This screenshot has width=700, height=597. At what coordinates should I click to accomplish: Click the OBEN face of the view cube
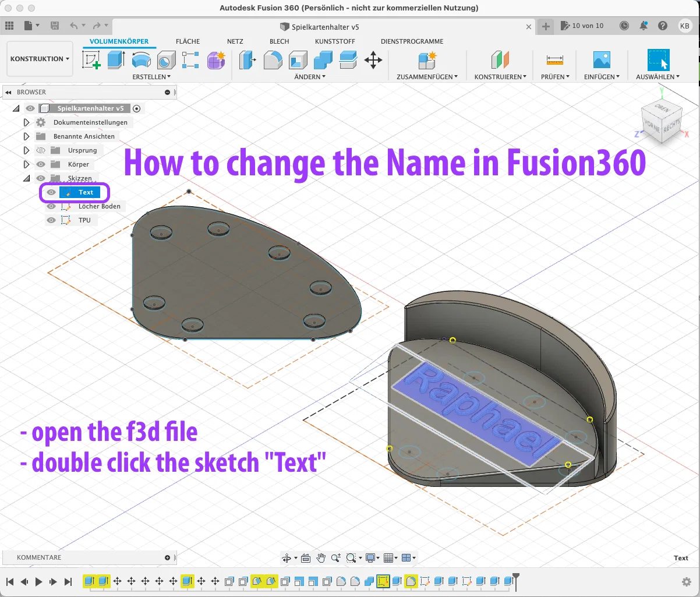coord(661,108)
